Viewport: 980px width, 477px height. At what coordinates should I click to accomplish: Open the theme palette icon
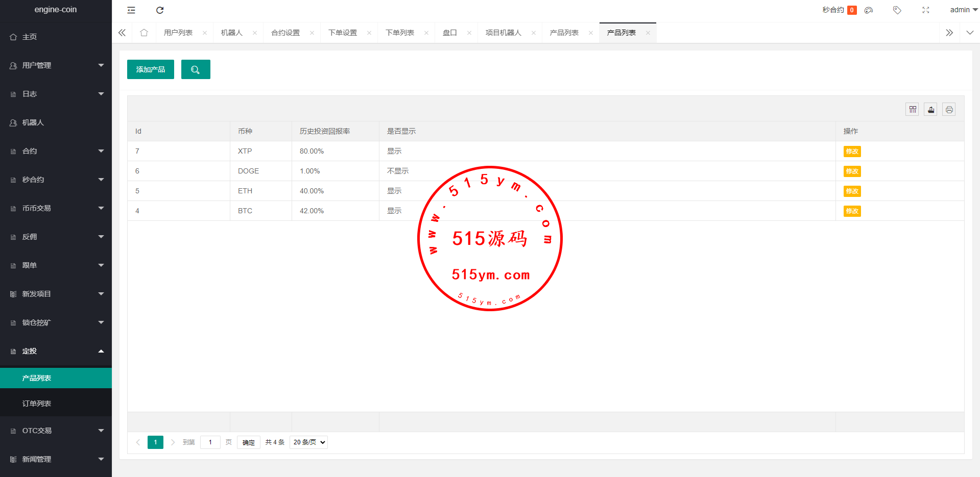[869, 10]
